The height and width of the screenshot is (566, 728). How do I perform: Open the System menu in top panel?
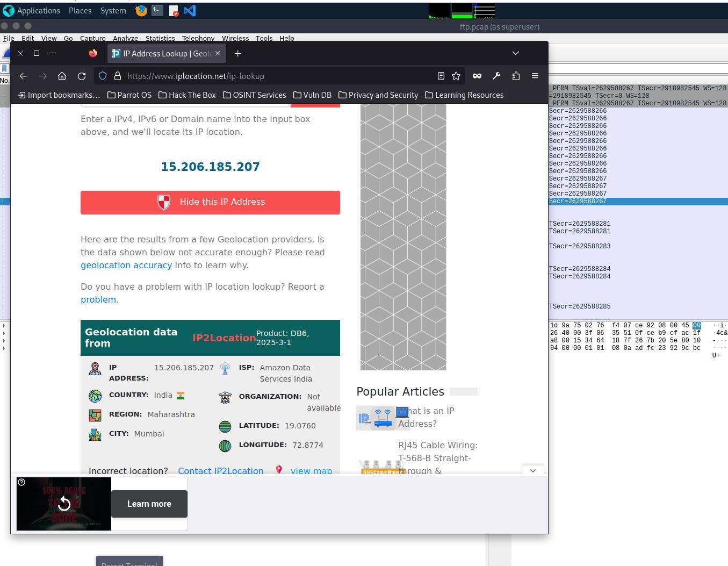click(x=113, y=10)
